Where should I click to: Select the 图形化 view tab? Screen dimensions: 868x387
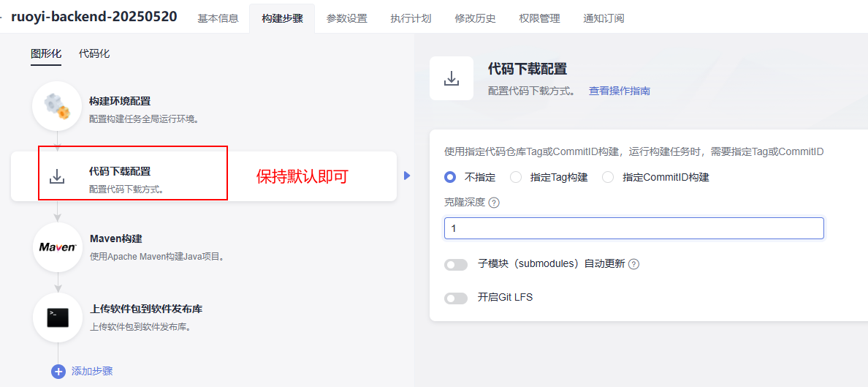coord(46,54)
